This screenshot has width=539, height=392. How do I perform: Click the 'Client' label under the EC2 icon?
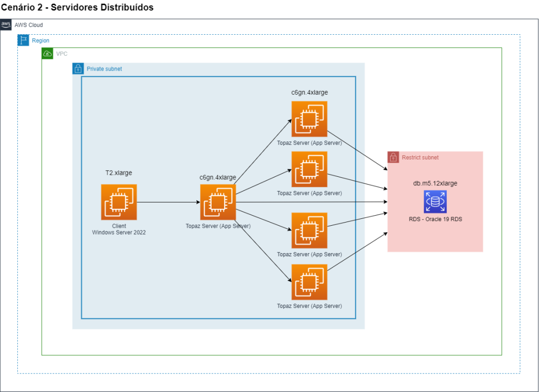click(119, 226)
